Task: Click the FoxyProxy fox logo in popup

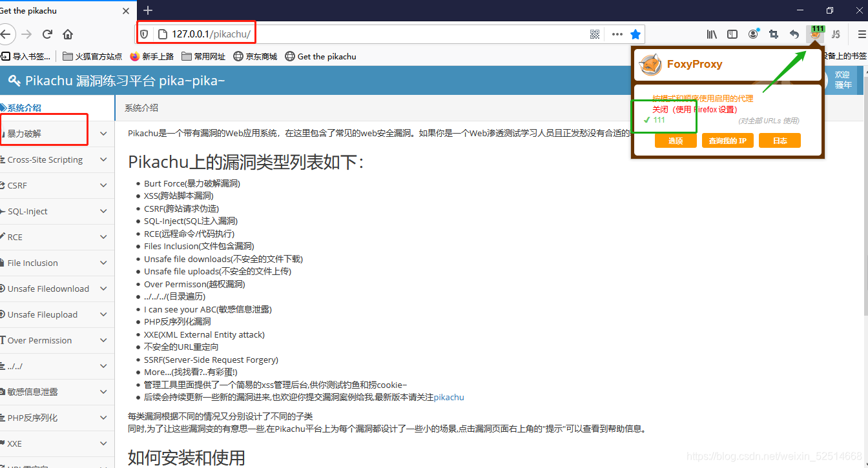Action: coord(650,65)
